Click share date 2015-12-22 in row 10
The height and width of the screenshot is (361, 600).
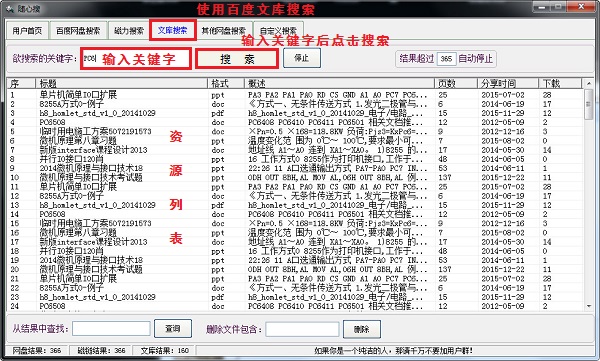503,177
